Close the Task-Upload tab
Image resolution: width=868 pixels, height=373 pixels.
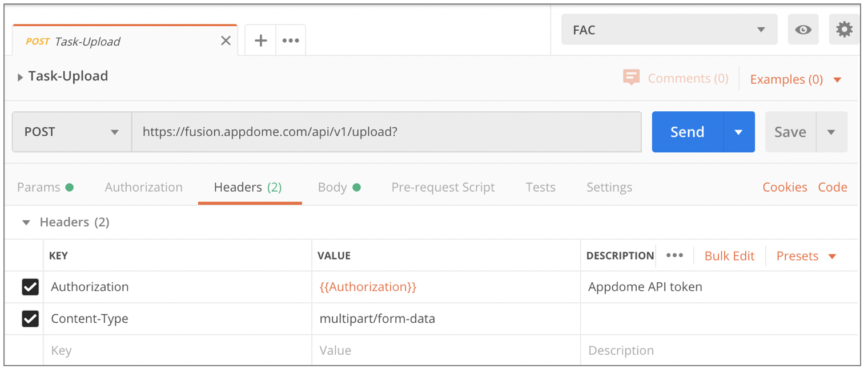point(226,41)
